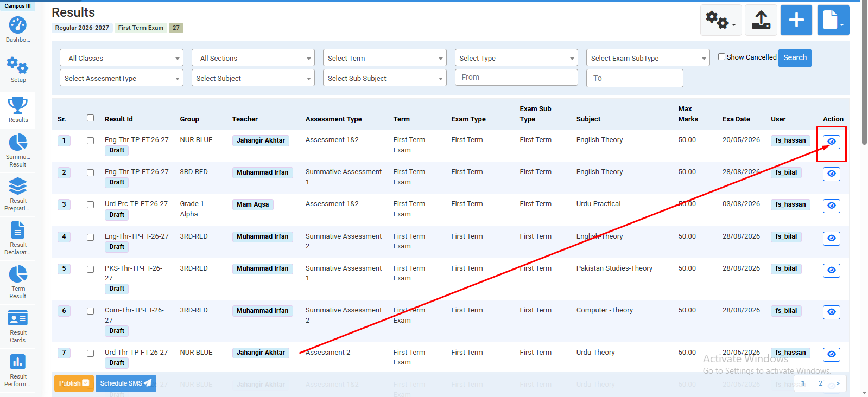
Task: Open the Select AssesmentType dropdown
Action: pyautogui.click(x=122, y=78)
